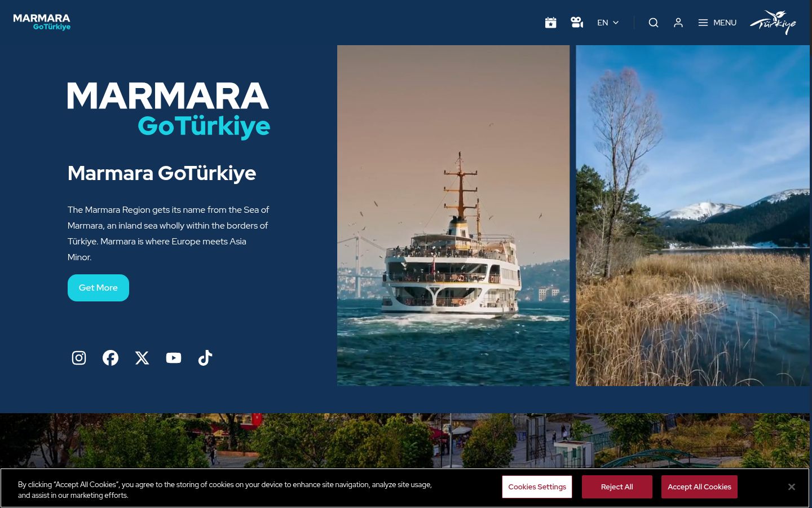
Task: Open Cookies Settings
Action: pyautogui.click(x=537, y=487)
